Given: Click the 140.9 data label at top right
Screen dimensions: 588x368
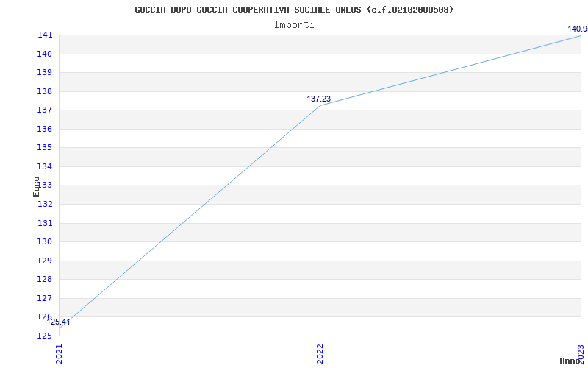Looking at the screenshot, I should click(578, 29).
